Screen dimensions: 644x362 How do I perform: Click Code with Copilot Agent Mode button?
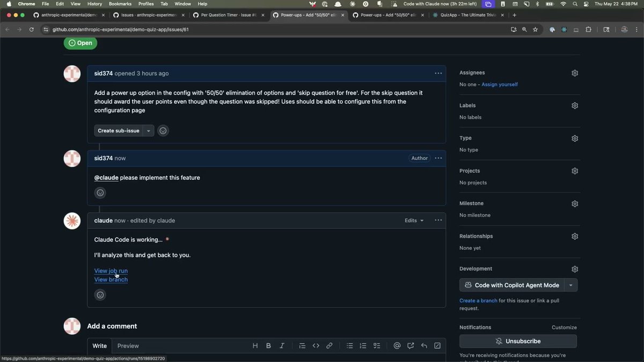coord(513,285)
